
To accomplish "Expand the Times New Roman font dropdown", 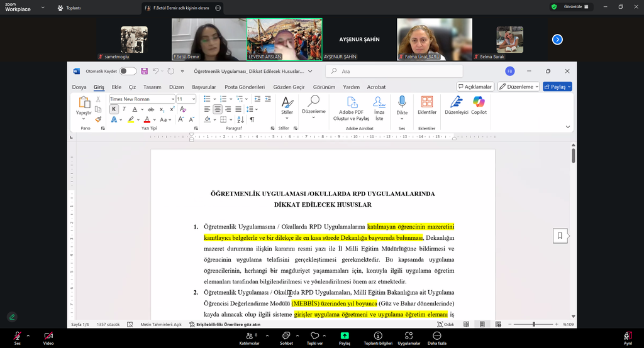I will (x=172, y=99).
